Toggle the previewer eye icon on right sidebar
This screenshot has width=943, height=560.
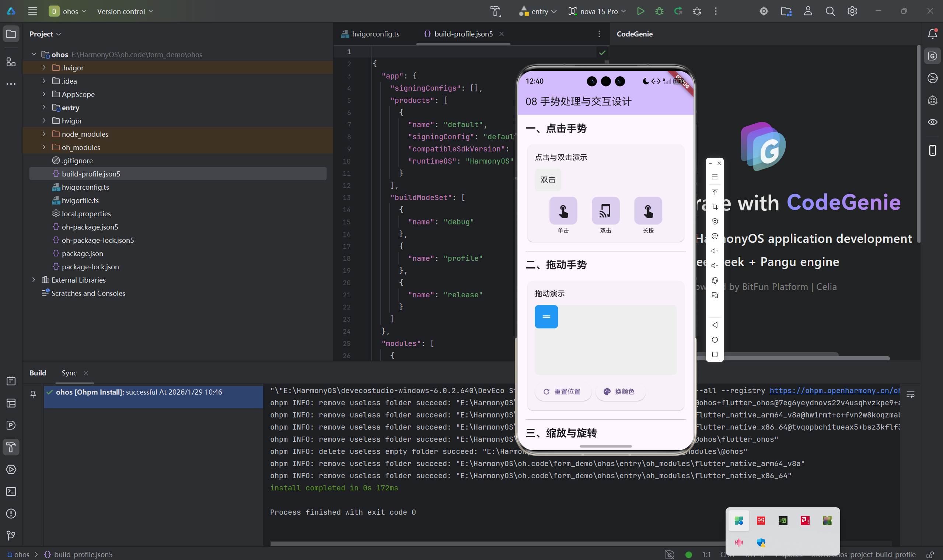pos(932,122)
